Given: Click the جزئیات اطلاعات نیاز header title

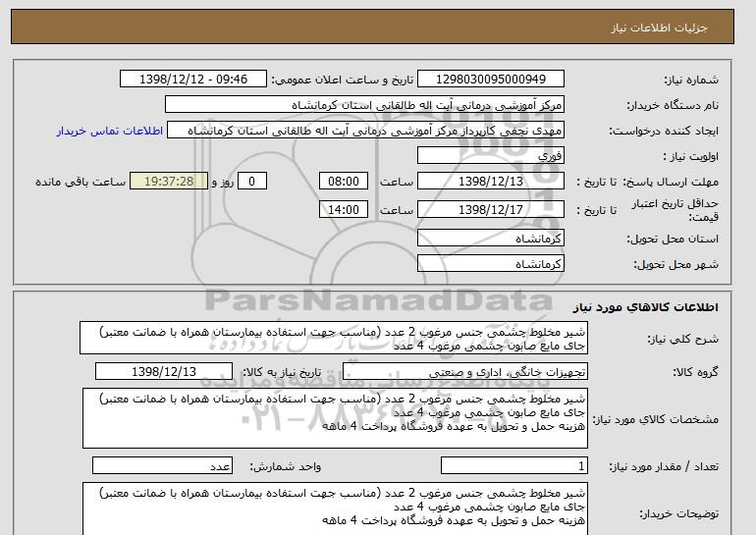Looking at the screenshot, I should pos(659,27).
